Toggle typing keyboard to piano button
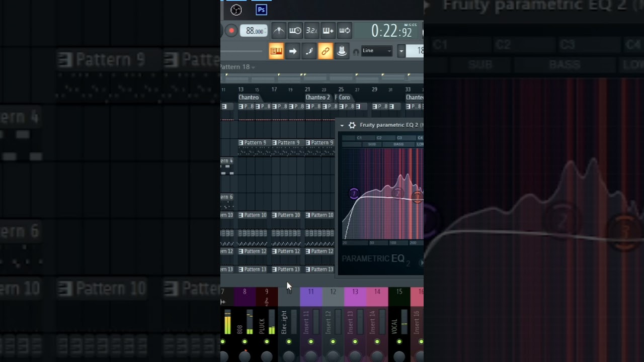This screenshot has height=362, width=644. coord(276,51)
